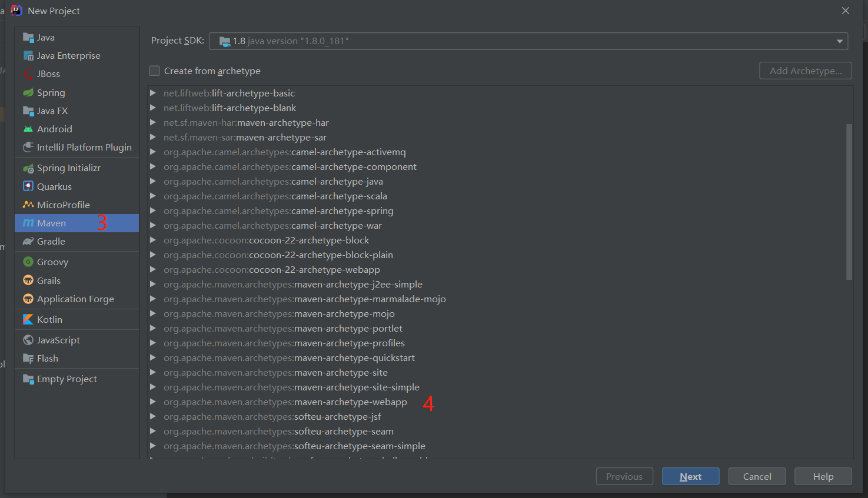Click the Spring Initializr icon

click(28, 168)
